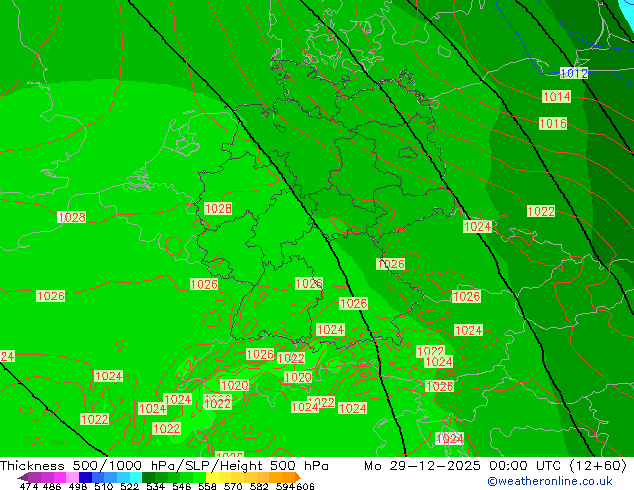
Task: Select the bright magenta swatch in thickness legend
Action: click(x=60, y=477)
